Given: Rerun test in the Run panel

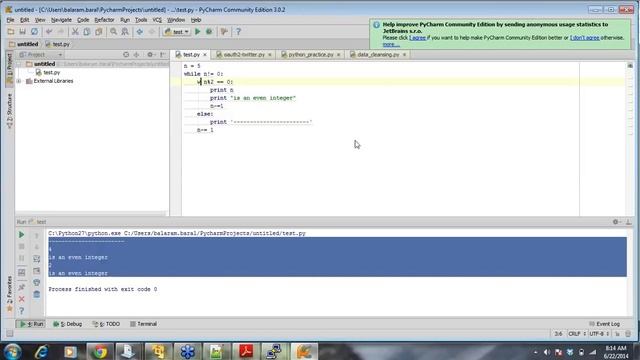Looking at the screenshot, I should point(21,235).
